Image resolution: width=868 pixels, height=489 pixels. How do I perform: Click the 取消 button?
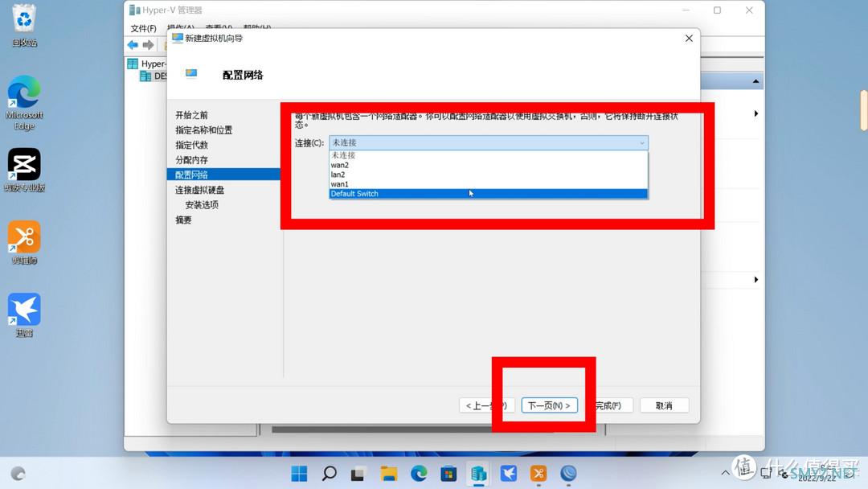point(664,405)
